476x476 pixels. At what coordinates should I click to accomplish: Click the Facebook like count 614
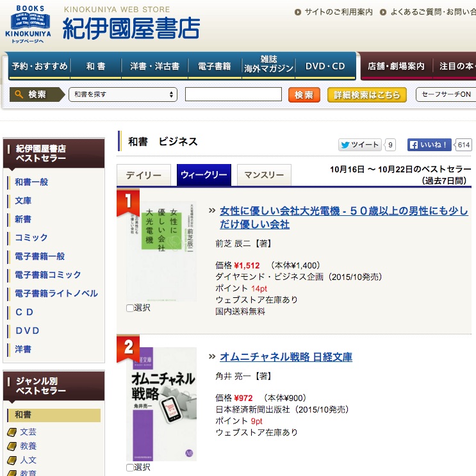point(464,145)
